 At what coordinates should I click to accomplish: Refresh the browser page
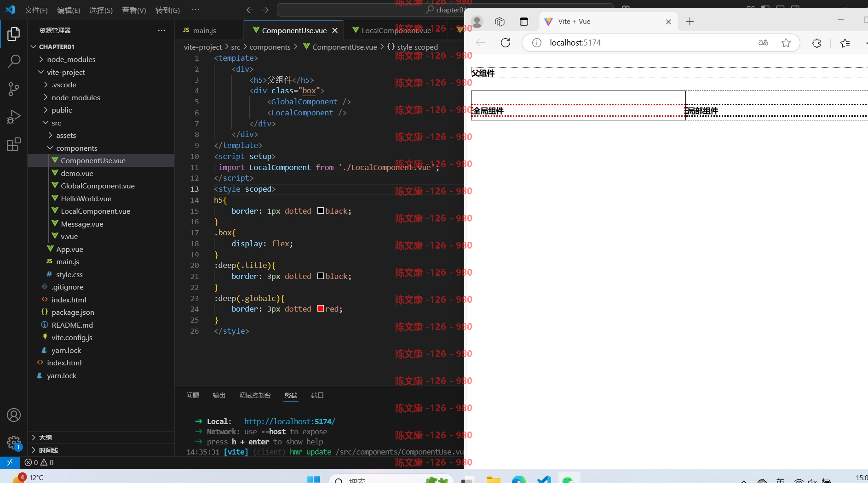point(506,43)
